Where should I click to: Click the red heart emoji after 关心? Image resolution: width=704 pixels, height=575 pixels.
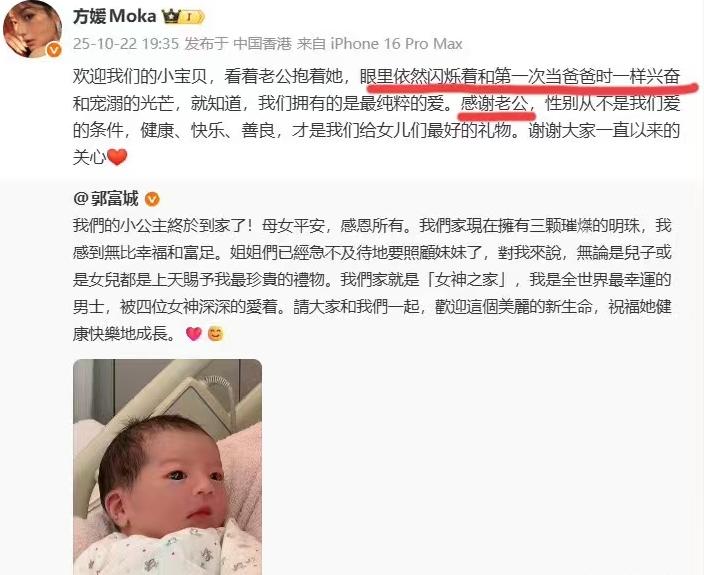(117, 157)
